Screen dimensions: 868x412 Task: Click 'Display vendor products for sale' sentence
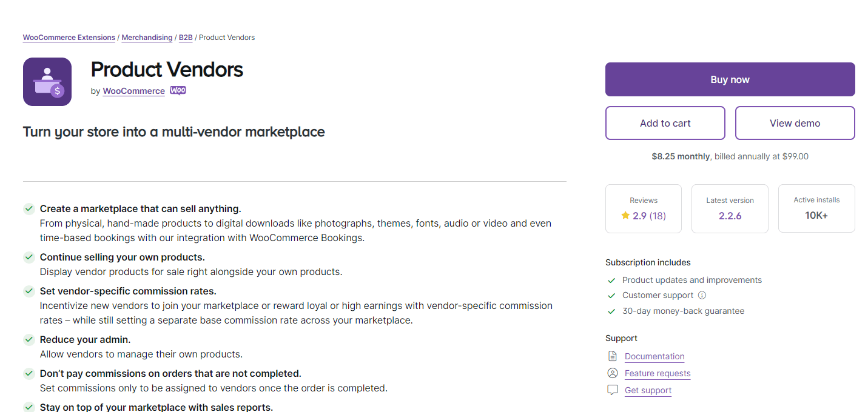191,271
